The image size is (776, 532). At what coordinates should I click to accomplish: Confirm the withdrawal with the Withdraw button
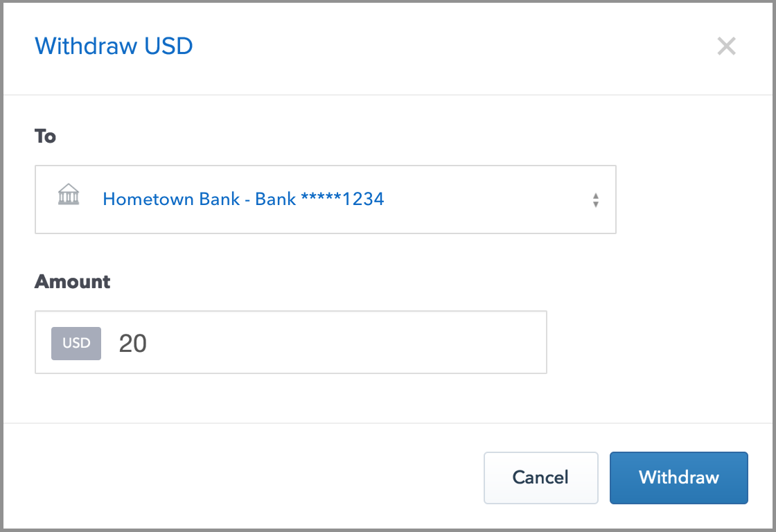[x=678, y=477]
